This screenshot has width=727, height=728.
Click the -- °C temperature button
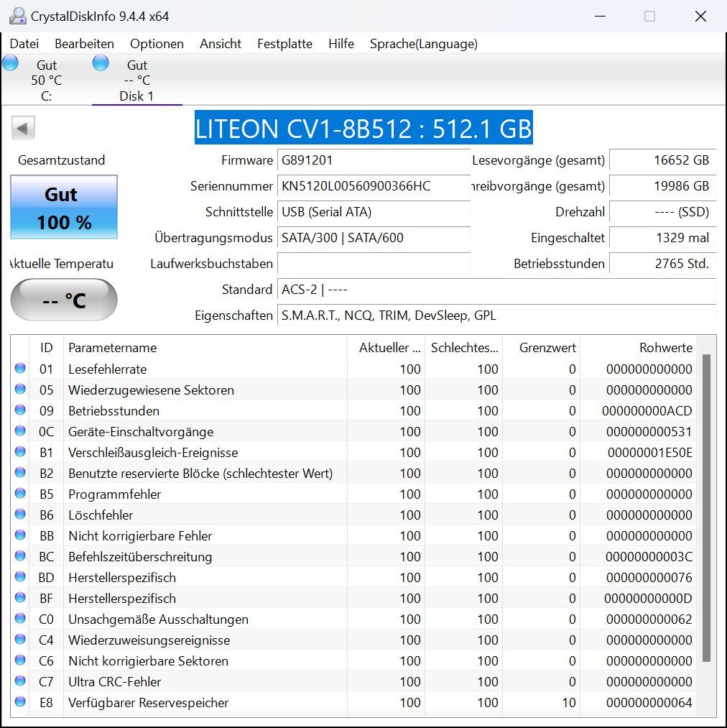coord(64,300)
